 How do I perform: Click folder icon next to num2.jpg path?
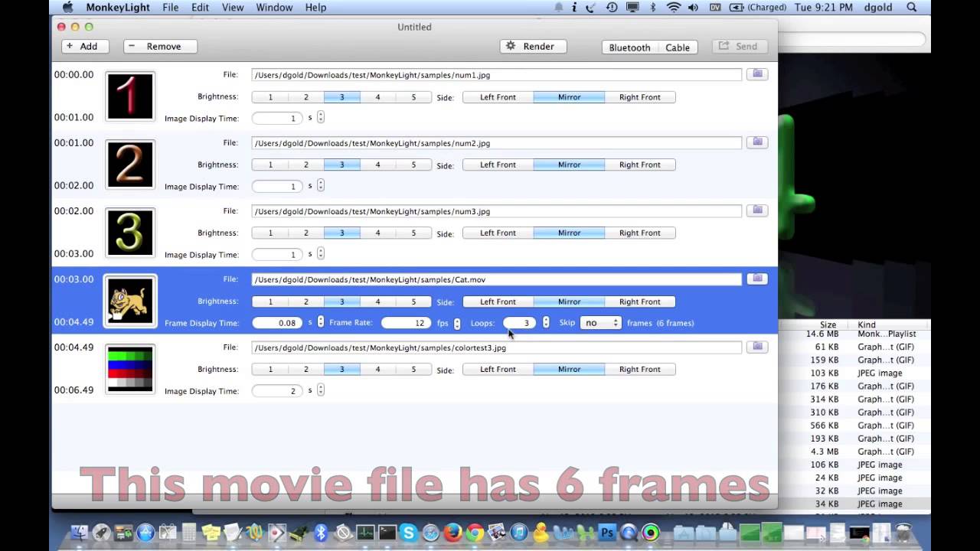pos(757,142)
